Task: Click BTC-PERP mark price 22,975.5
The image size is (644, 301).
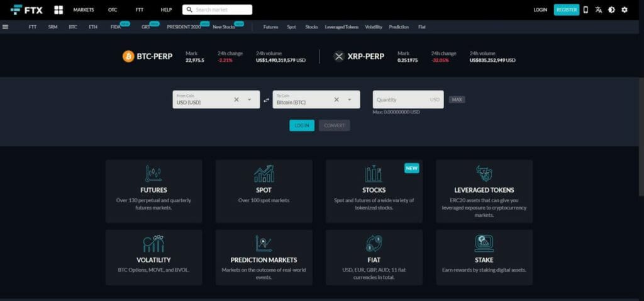Action: [195, 60]
